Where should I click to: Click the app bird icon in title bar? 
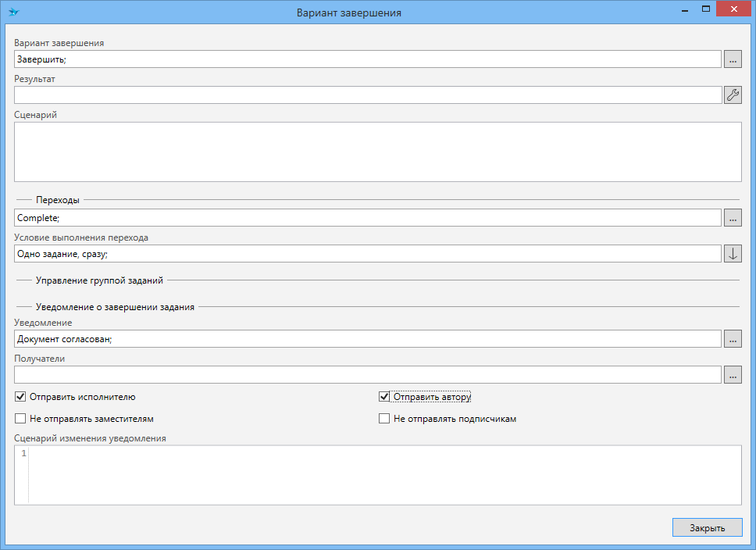[x=13, y=12]
